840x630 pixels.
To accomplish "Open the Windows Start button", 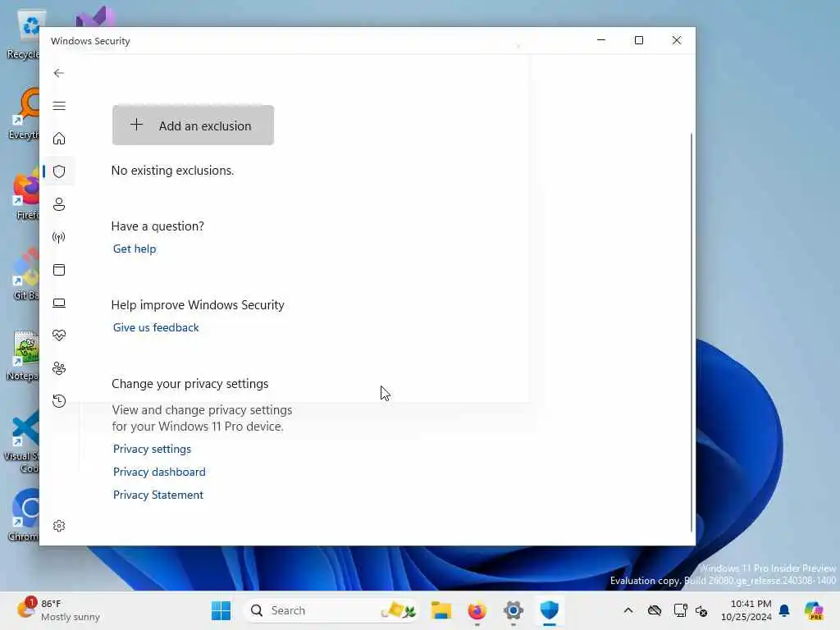I will [x=221, y=610].
